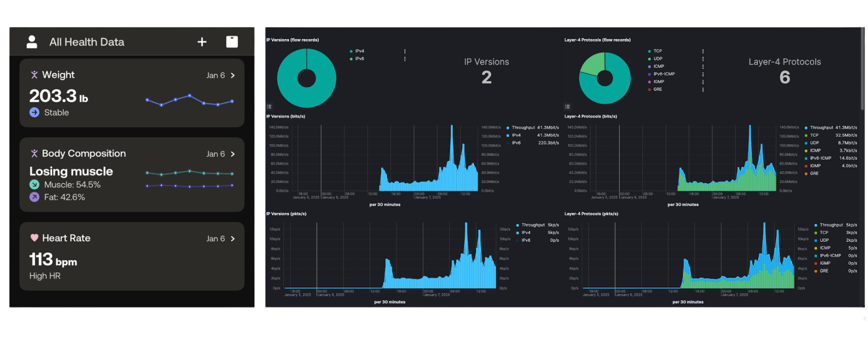Click the Layer-4 Protocols (flow records) panel title
Viewport: 868px width, 338px height.
point(597,40)
